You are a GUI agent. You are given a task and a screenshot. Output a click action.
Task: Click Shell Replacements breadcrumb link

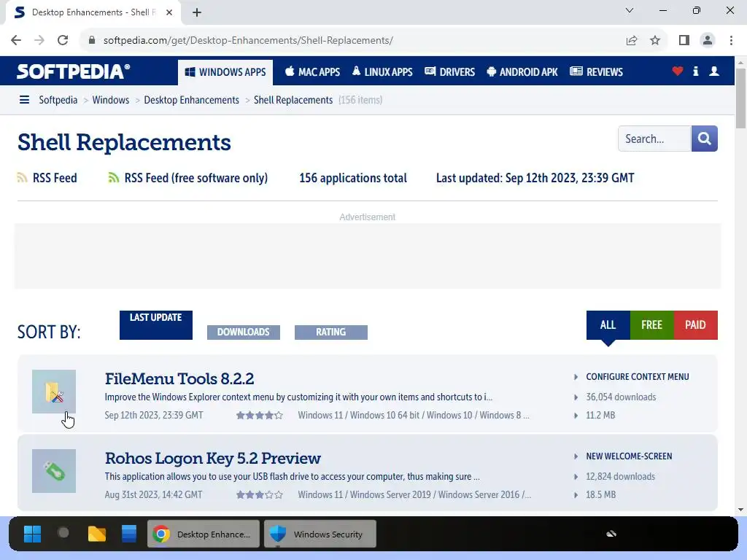293,99
